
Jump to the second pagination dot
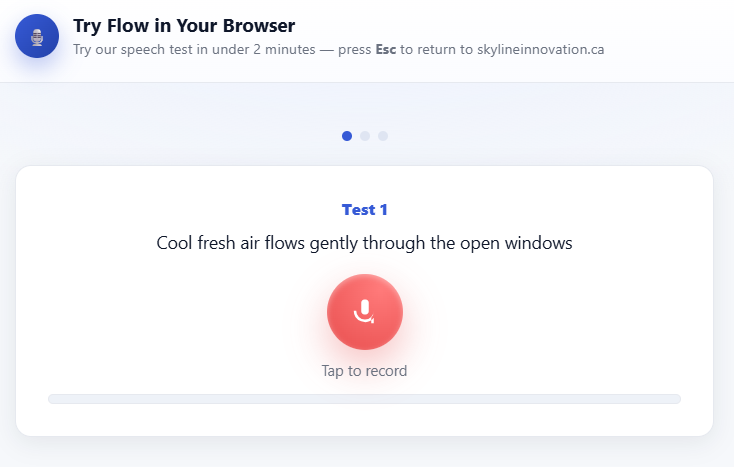click(x=365, y=136)
